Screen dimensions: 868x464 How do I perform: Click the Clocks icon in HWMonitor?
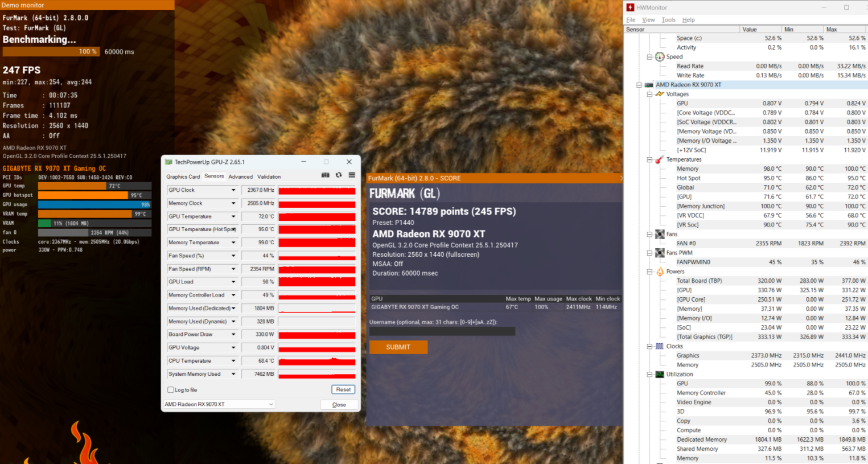(x=660, y=346)
